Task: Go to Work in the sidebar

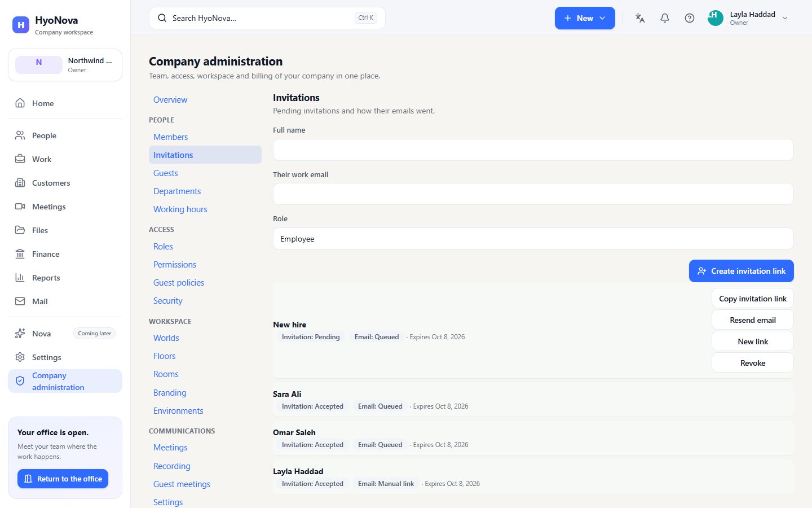Action: [x=65, y=159]
